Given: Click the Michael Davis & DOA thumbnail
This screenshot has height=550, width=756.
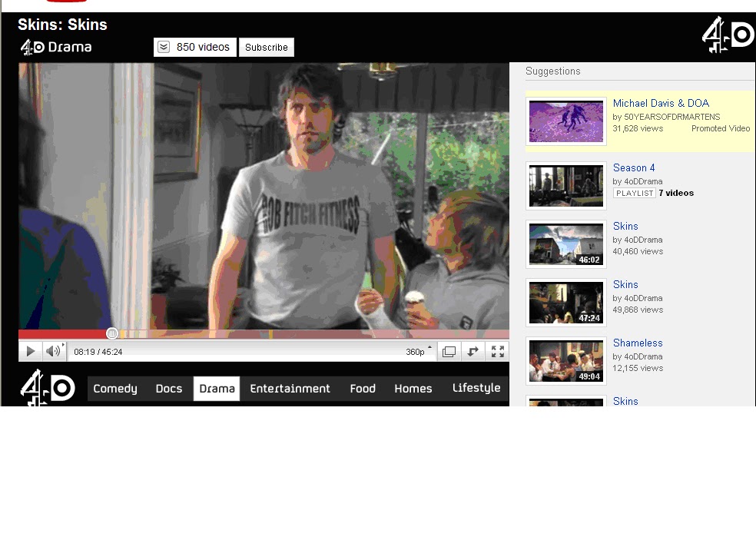Looking at the screenshot, I should [x=566, y=121].
